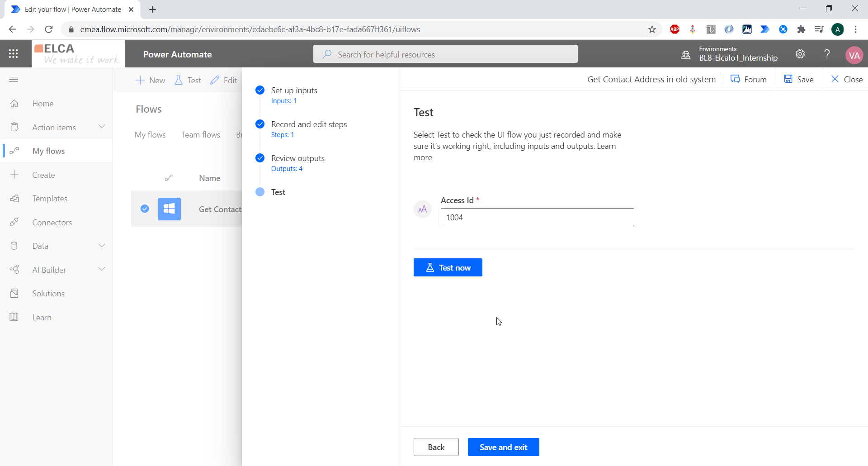The image size is (868, 466).
Task: Click the browser address bar URL
Action: click(250, 29)
